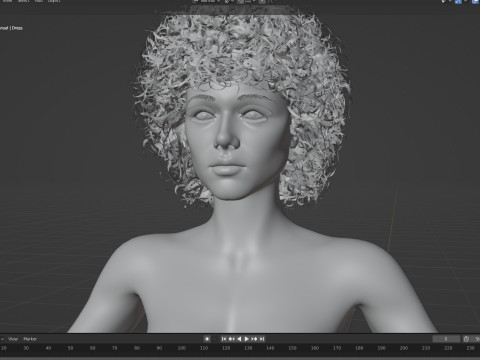
Task: Click frame 150 on the timeline ruler
Action: point(292,348)
